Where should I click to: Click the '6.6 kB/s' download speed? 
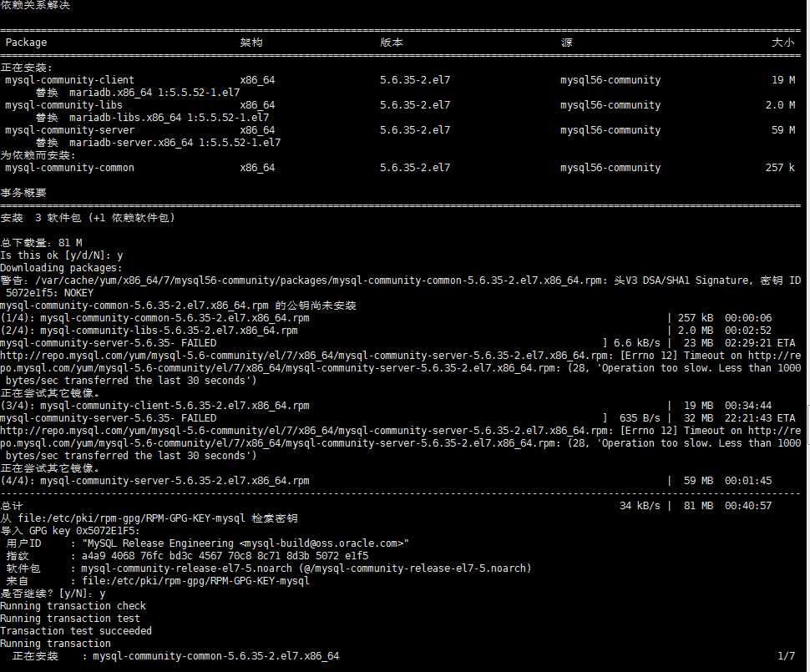636,343
